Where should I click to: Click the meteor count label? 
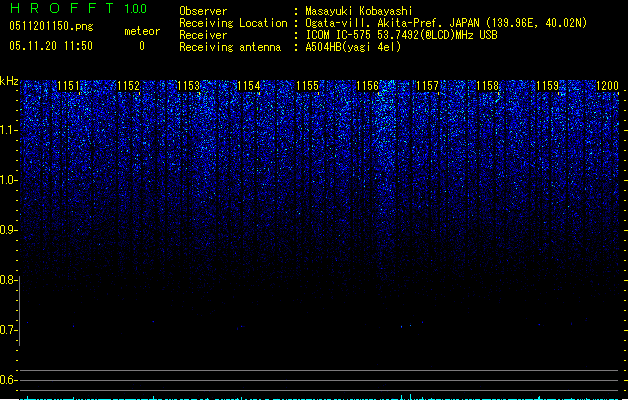[142, 31]
